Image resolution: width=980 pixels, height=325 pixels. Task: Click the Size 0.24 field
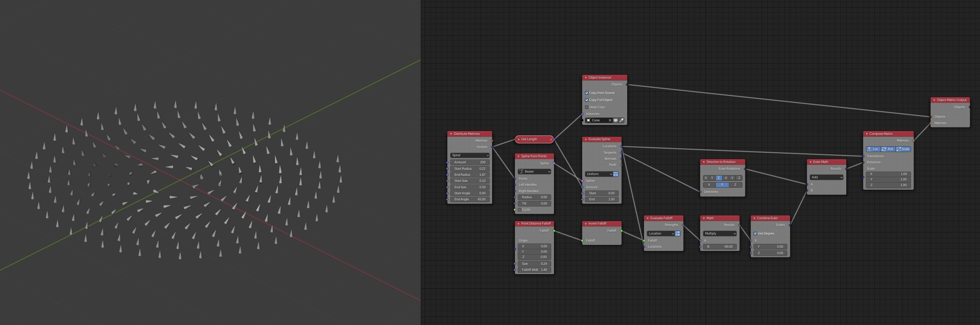coord(534,264)
